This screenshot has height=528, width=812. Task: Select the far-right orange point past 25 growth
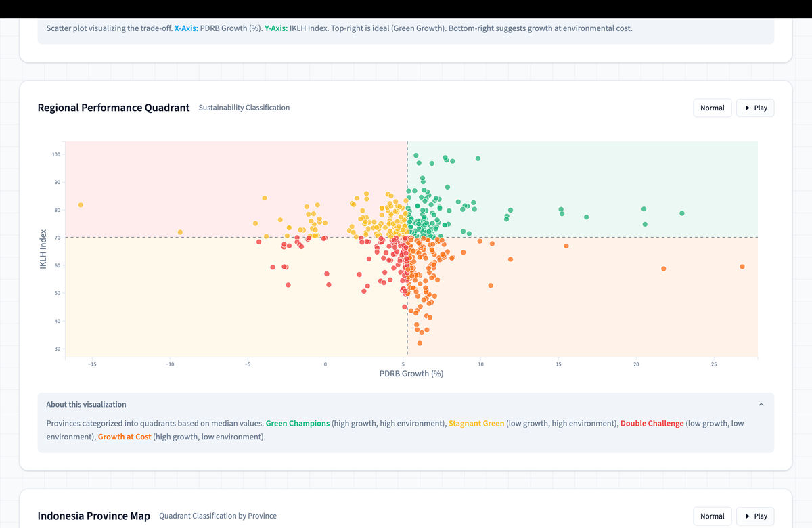[x=742, y=267]
